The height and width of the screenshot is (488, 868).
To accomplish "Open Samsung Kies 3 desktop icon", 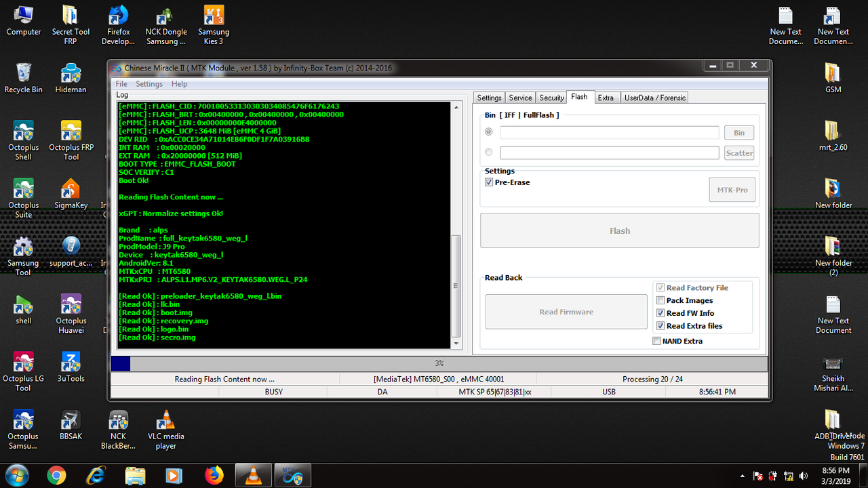I will tap(214, 24).
